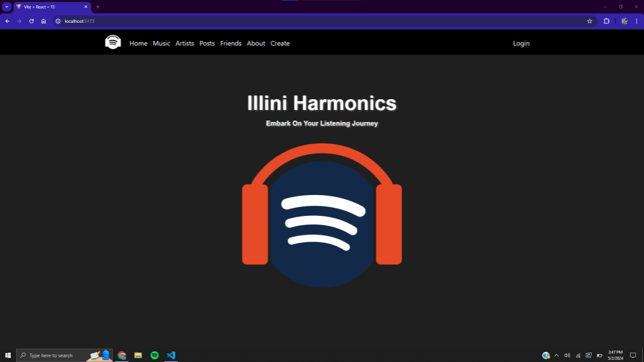Click the battery tray icon

[x=599, y=355]
